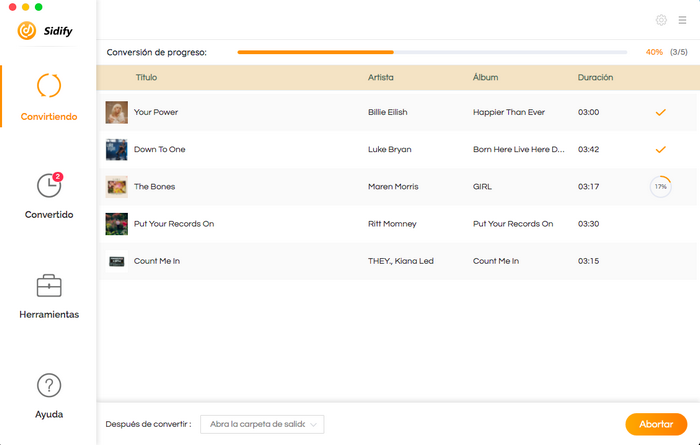Click the duration 03:30

(x=588, y=224)
